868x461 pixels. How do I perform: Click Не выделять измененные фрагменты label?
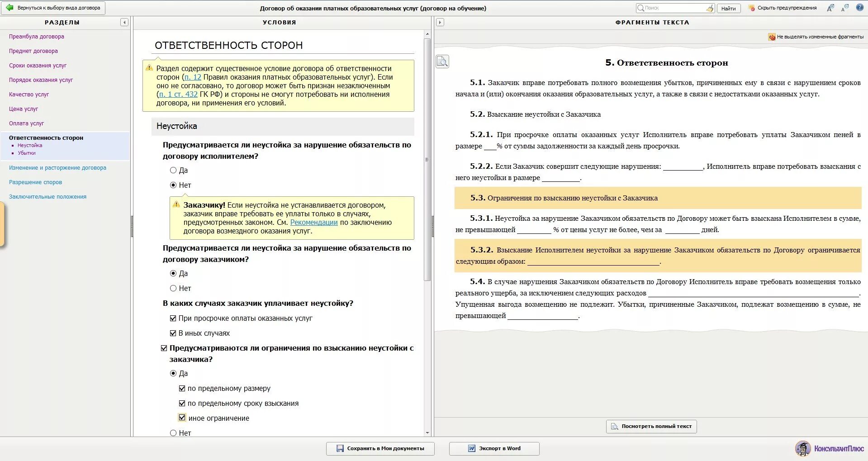point(820,37)
